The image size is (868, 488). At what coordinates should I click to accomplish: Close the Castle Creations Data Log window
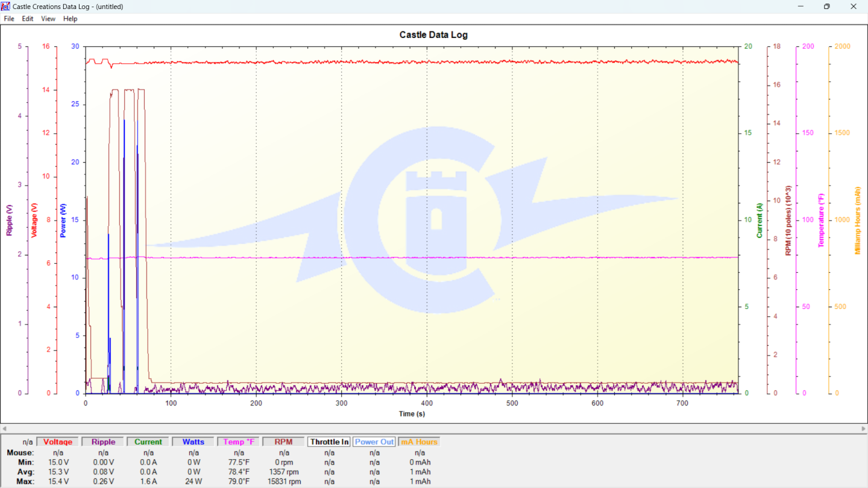(854, 7)
